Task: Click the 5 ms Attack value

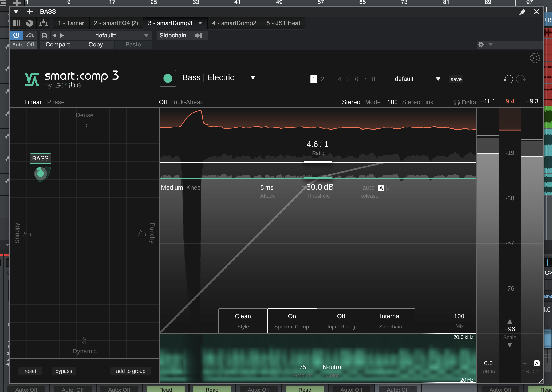Action: pos(267,188)
